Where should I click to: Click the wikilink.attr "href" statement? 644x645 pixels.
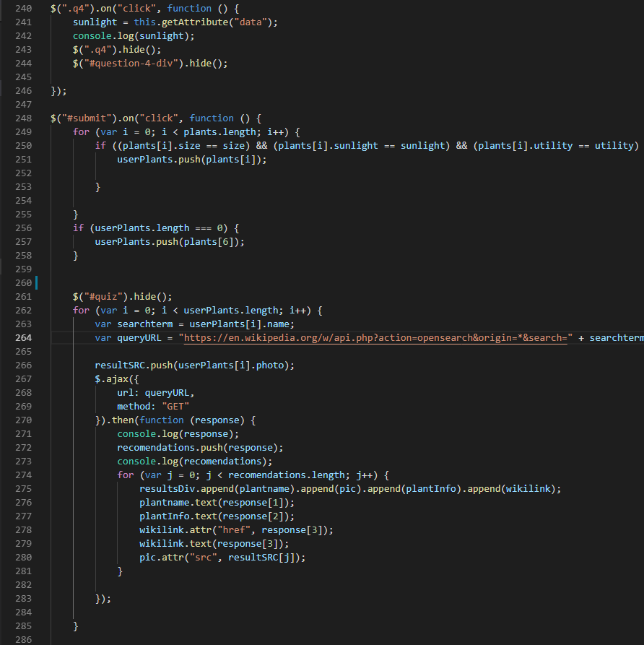coord(236,530)
